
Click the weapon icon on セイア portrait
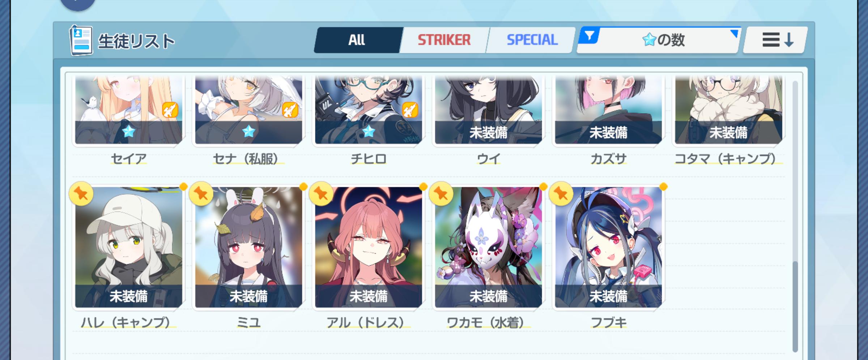(x=170, y=110)
